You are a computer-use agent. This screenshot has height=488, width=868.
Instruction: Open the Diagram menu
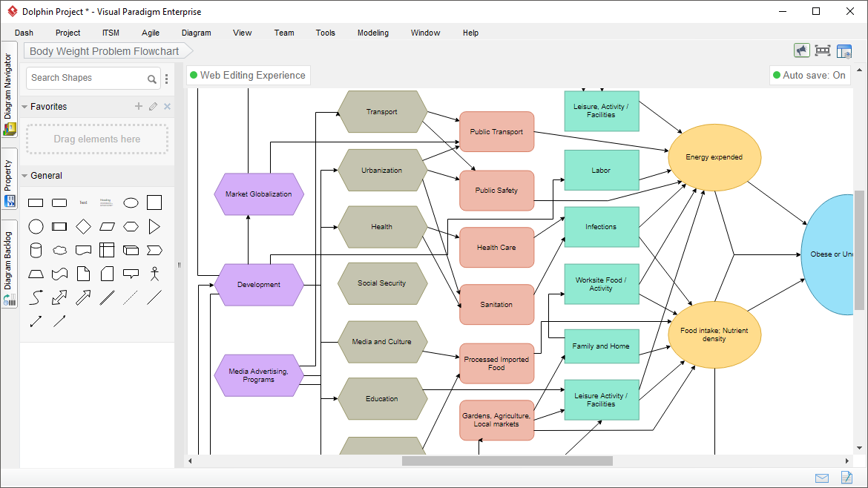pos(196,33)
